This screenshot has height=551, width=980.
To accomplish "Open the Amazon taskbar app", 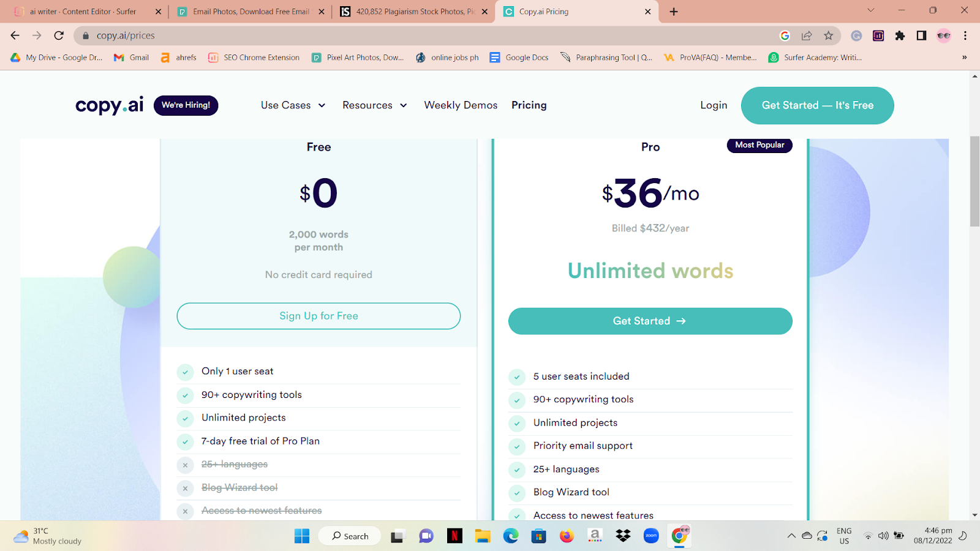I will [595, 536].
